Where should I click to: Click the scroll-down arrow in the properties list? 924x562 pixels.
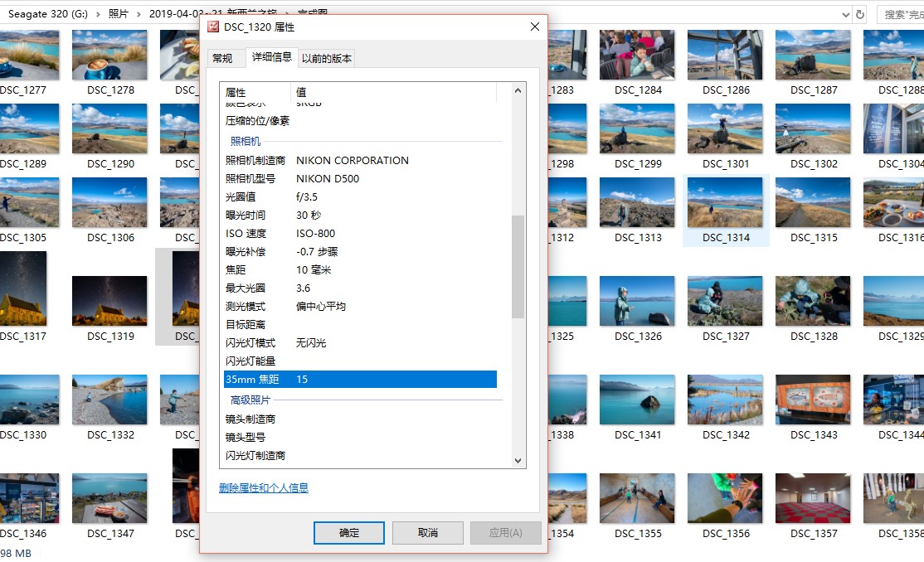pyautogui.click(x=518, y=461)
